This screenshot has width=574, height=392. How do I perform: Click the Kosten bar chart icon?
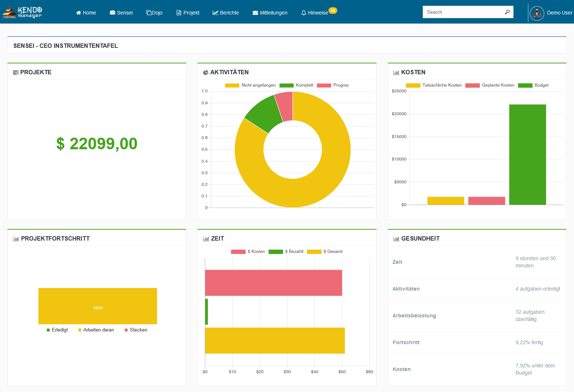coord(396,72)
